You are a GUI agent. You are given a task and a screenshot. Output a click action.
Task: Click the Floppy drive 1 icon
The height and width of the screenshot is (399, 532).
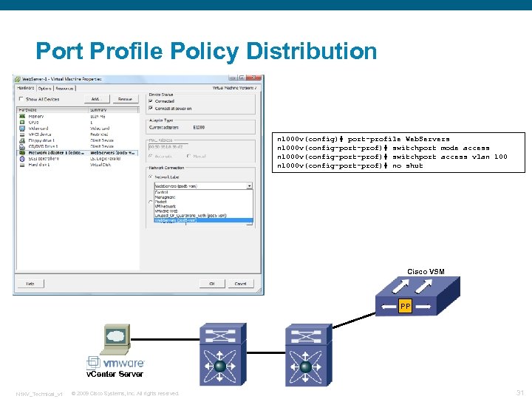pyautogui.click(x=22, y=140)
